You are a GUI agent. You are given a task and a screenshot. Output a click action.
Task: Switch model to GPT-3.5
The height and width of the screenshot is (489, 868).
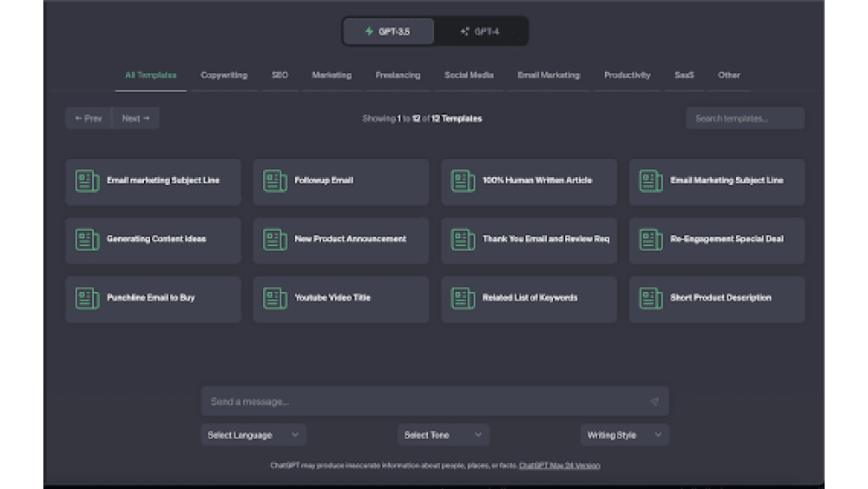click(389, 31)
